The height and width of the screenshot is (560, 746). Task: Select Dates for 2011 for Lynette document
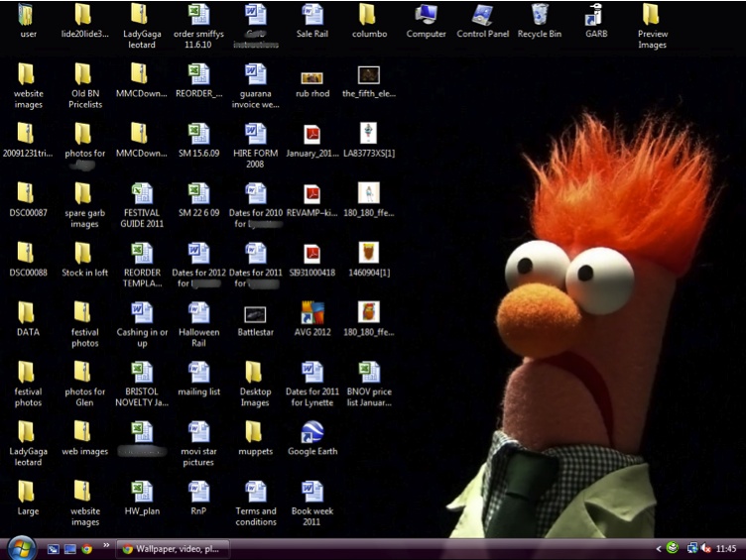point(312,385)
